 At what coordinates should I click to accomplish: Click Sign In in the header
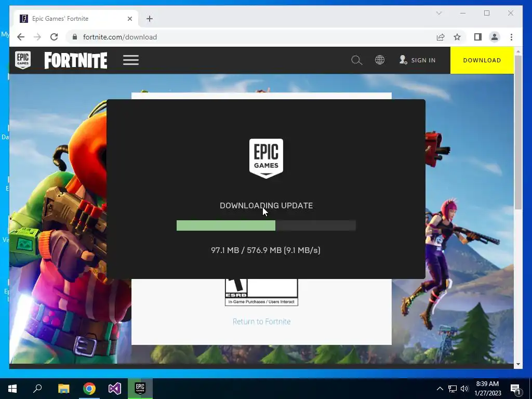[x=417, y=60]
